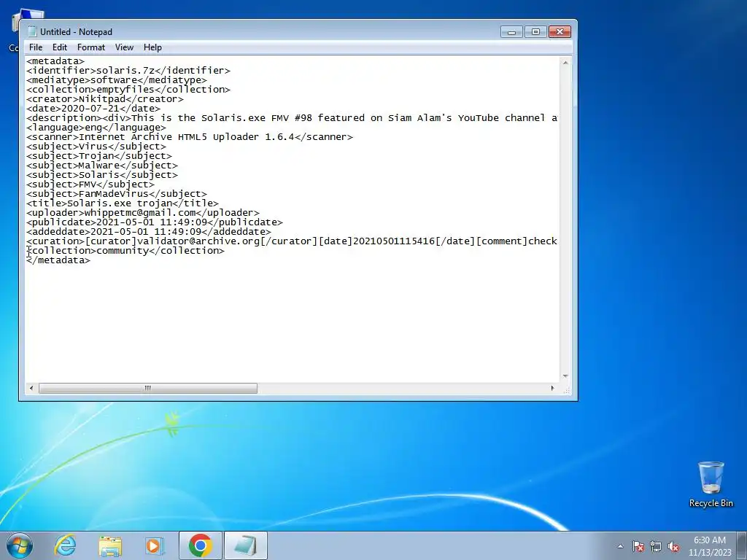Switch to Google Chrome in the taskbar
This screenshot has width=747, height=560.
pos(200,545)
